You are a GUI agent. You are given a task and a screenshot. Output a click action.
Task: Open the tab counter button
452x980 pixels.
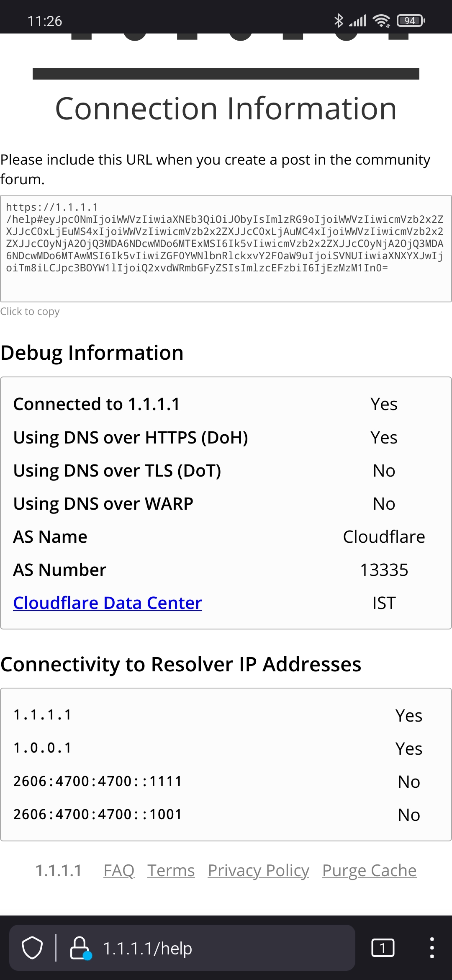coord(383,948)
